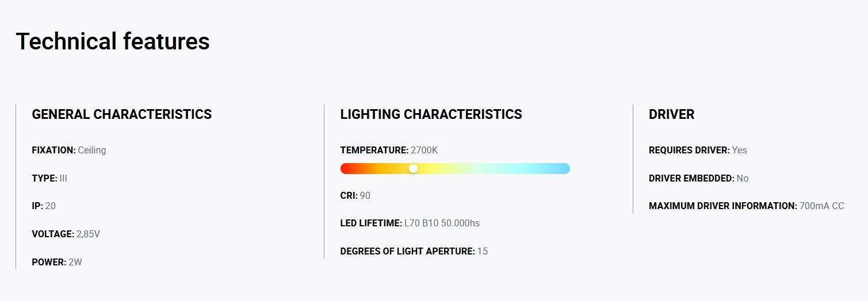Select Degrees of Light Aperture: 15
Viewport: 868px width, 301px height.
tap(414, 251)
